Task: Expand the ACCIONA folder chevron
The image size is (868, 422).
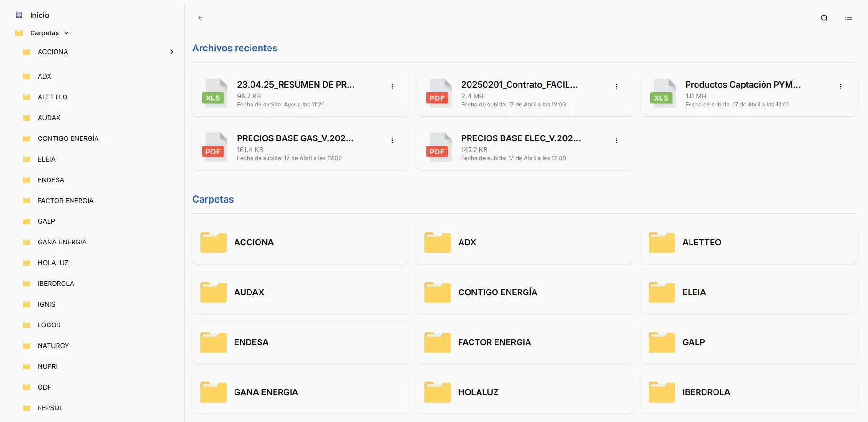Action: [172, 52]
